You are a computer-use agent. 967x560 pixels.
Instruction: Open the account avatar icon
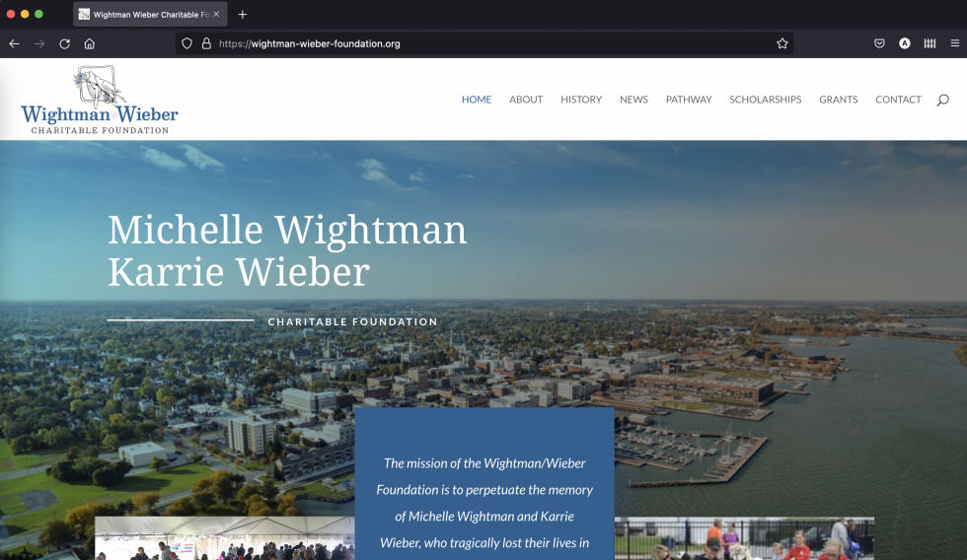(905, 43)
